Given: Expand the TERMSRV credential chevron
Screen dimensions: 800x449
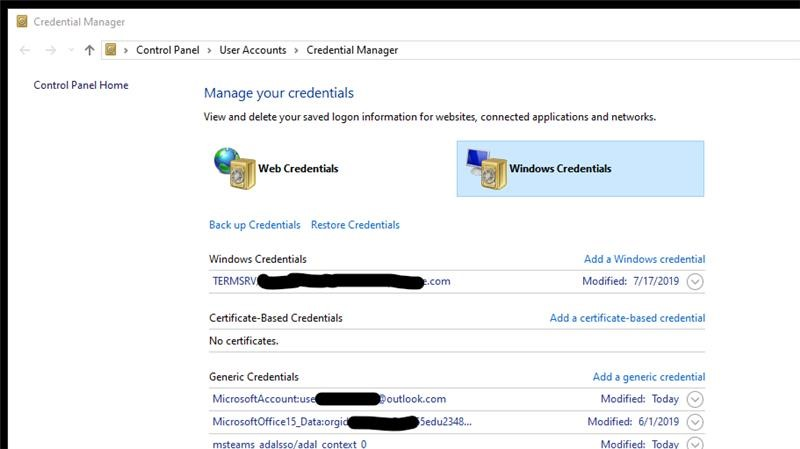Looking at the screenshot, I should tap(695, 282).
